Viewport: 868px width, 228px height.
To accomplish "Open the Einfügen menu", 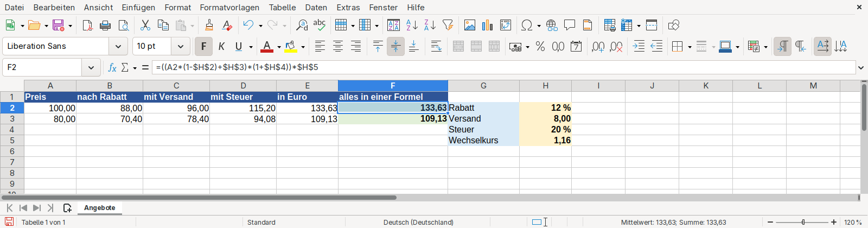I will 138,7.
